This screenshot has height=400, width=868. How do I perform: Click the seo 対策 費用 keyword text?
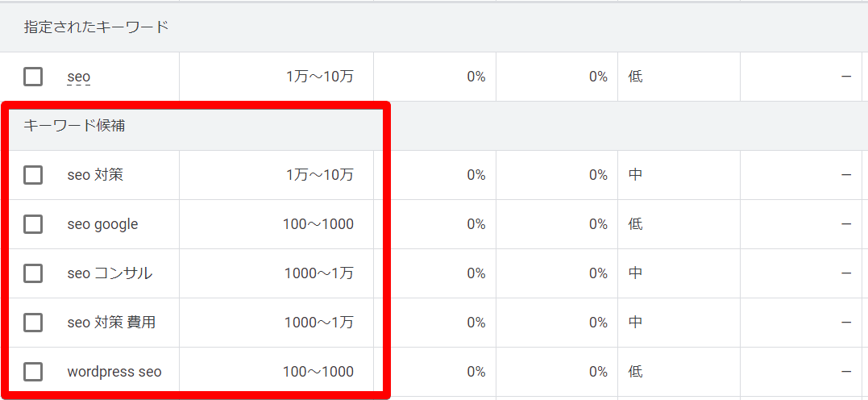(111, 323)
